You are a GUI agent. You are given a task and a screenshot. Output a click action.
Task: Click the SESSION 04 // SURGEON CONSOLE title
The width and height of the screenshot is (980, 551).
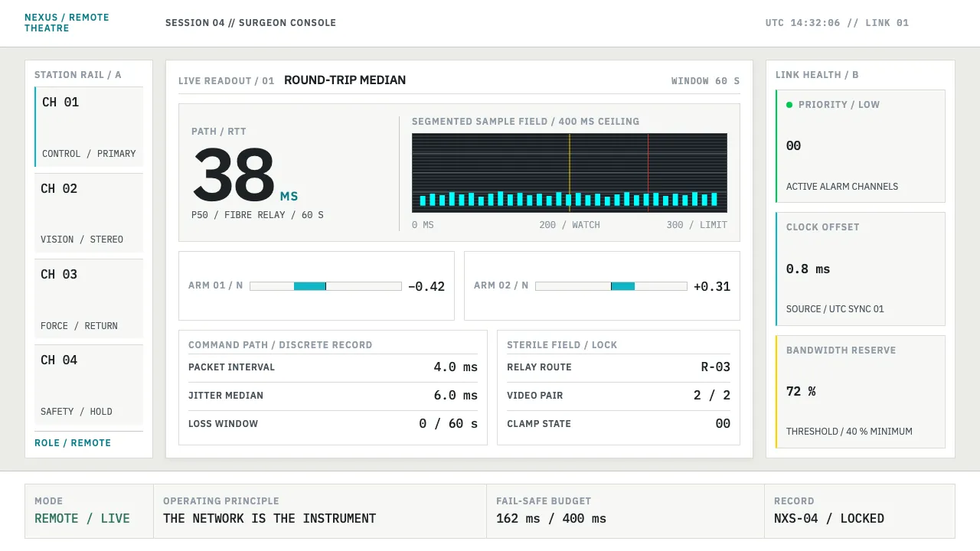click(x=250, y=23)
